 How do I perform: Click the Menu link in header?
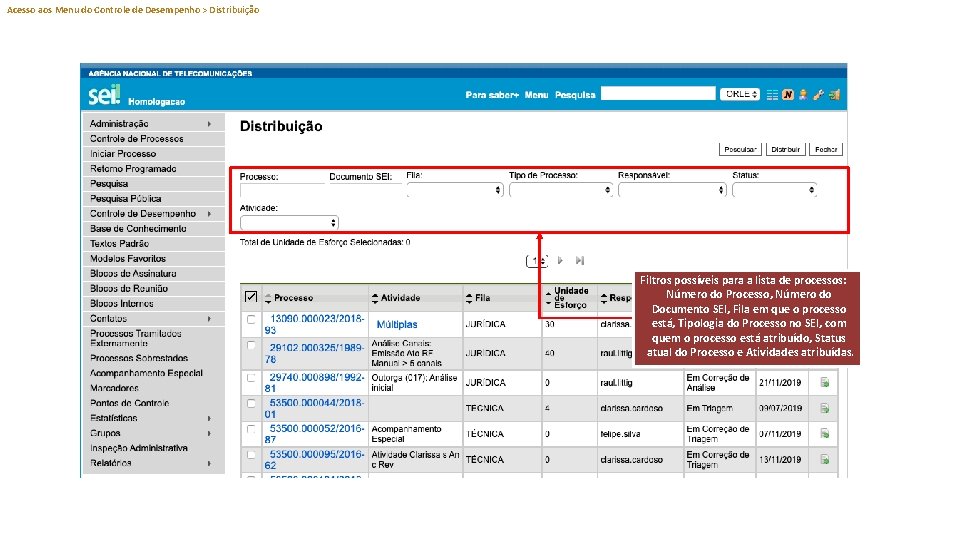click(x=536, y=95)
